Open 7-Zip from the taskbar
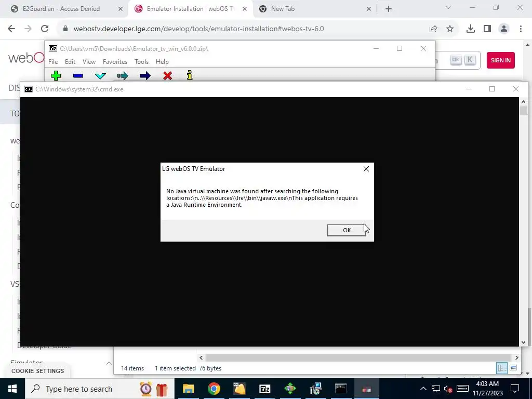 click(x=264, y=389)
